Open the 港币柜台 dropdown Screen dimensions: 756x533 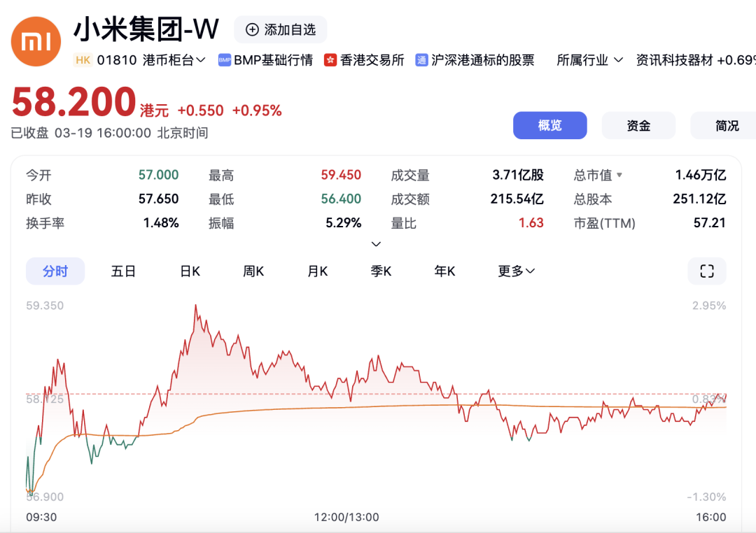[x=174, y=60]
